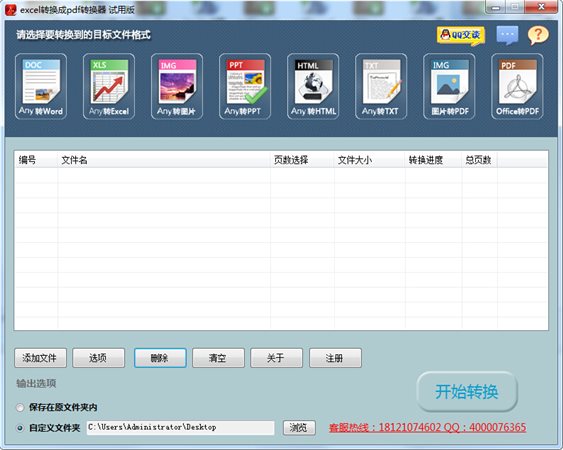Select the Any转Excel conversion icon

click(x=109, y=87)
